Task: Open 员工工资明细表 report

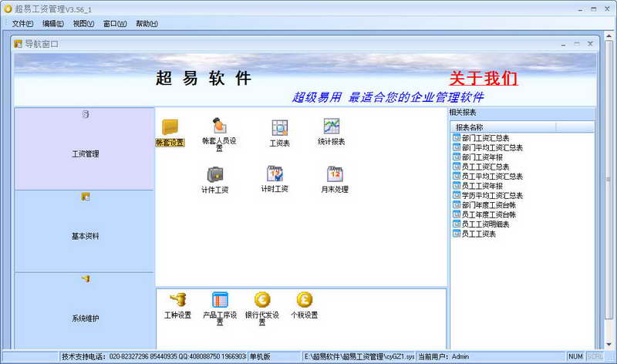Action: pos(480,224)
